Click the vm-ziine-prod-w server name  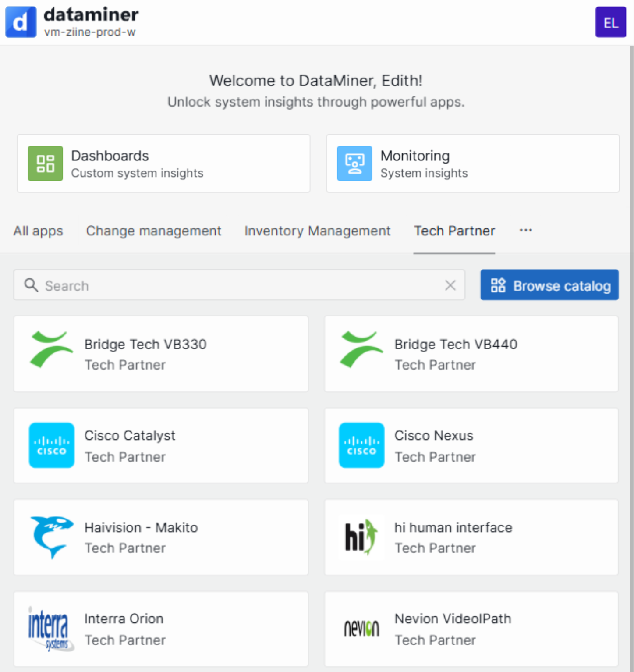[90, 32]
